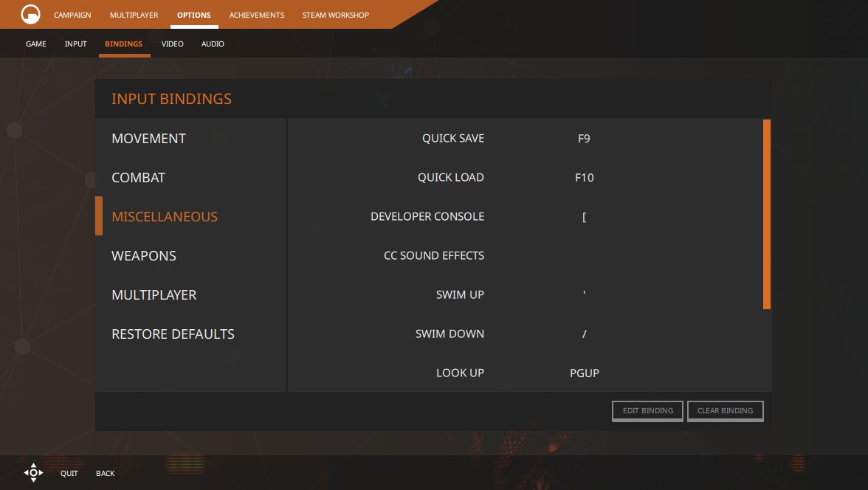Click the PGUP key value
868x490 pixels.
pos(585,373)
